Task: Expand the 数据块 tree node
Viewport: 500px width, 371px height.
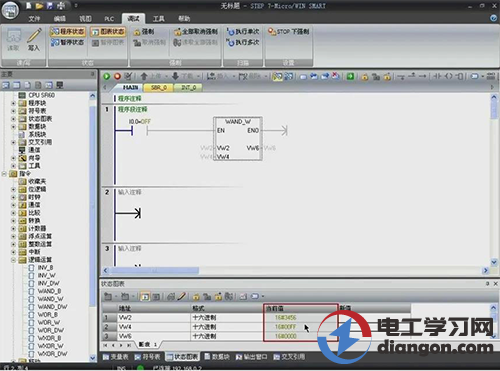Action: (13, 127)
